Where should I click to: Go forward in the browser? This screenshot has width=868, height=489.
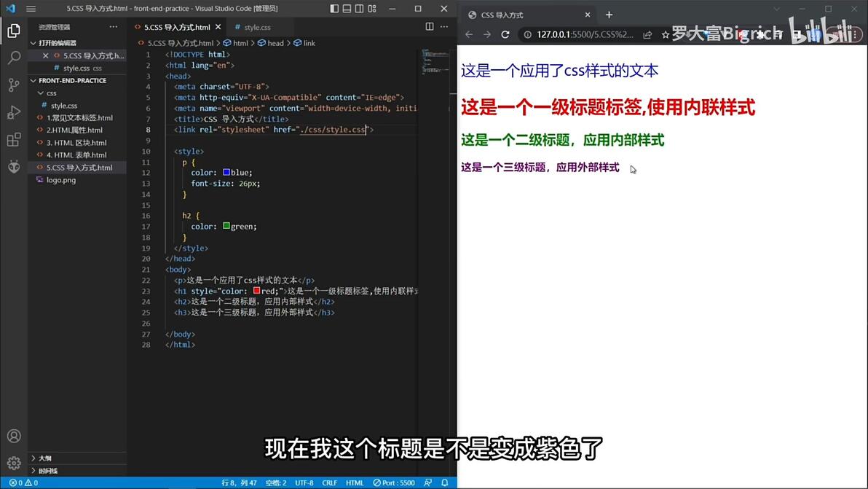tap(486, 34)
